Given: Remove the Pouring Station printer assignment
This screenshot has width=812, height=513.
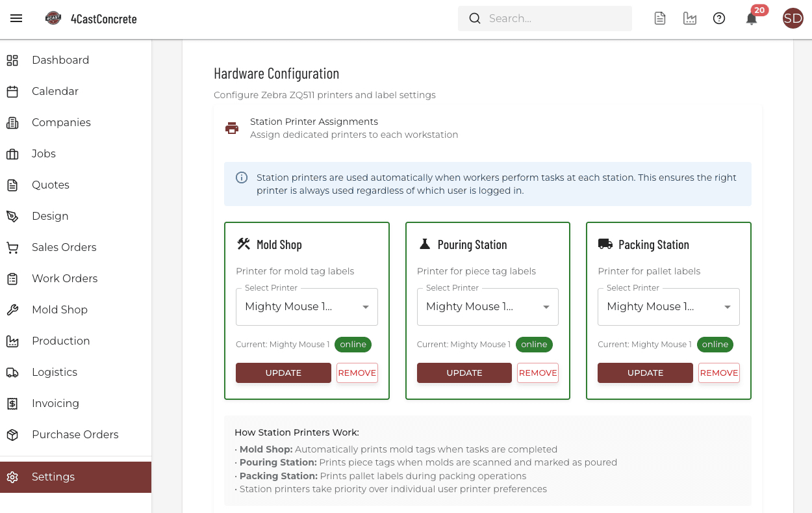Looking at the screenshot, I should (x=537, y=373).
